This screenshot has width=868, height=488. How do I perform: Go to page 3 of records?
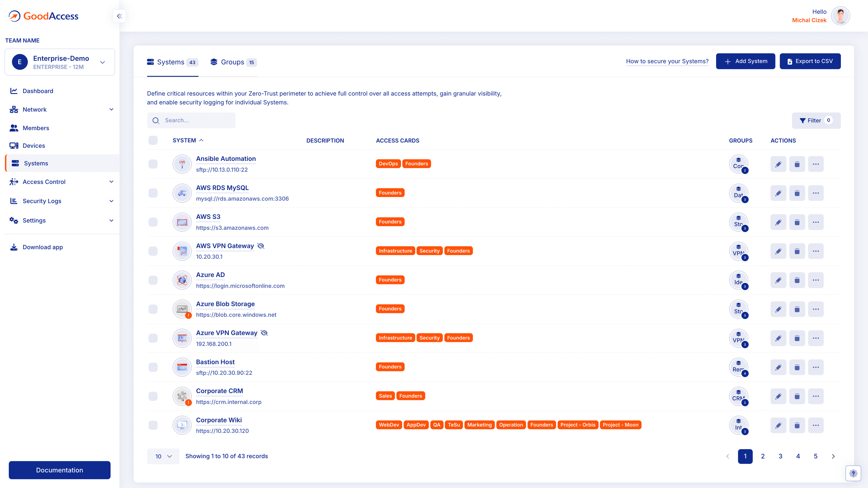coord(780,456)
